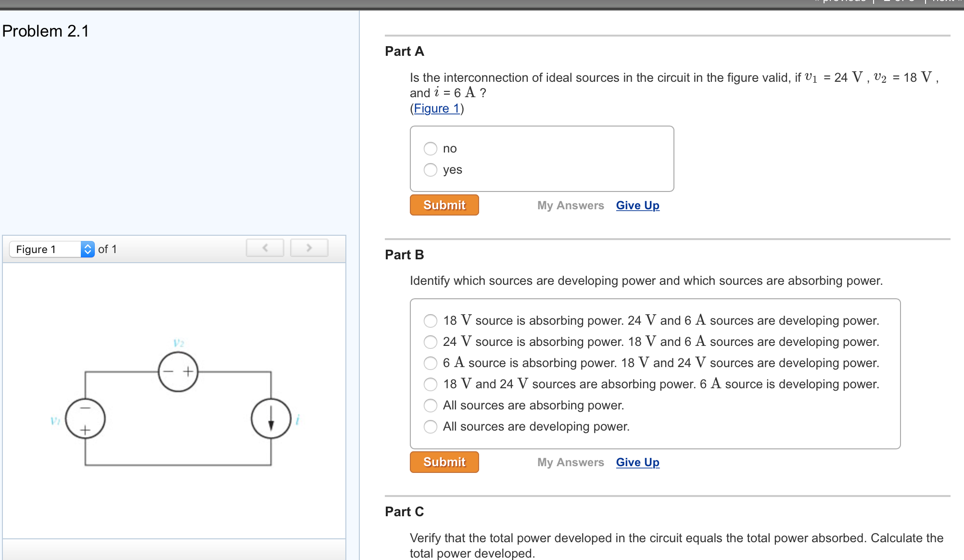Choose '18 V and 24 V sources absorbing' option

click(431, 384)
